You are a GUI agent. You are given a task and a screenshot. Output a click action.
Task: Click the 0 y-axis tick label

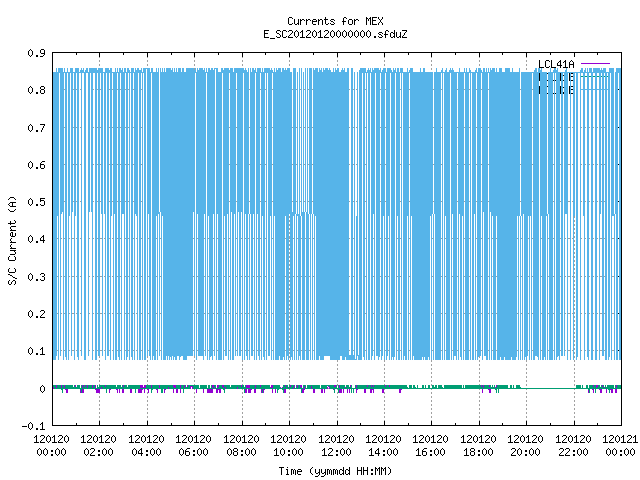42,389
